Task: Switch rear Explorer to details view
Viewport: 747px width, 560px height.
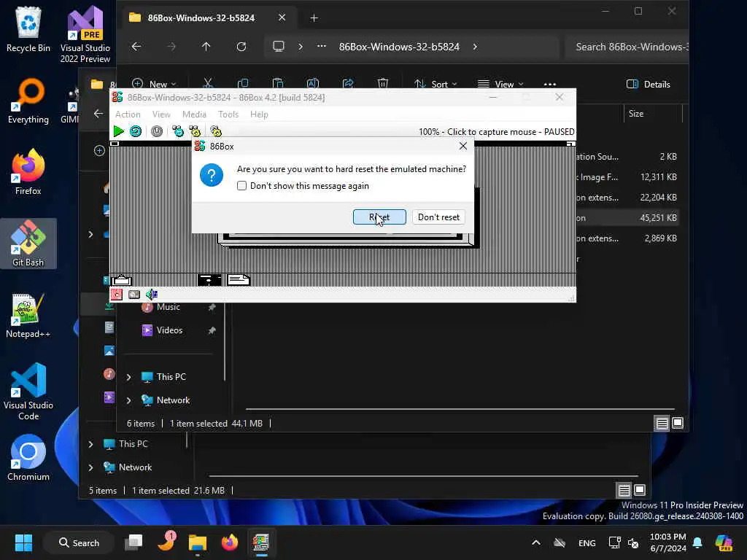Action: [624, 490]
